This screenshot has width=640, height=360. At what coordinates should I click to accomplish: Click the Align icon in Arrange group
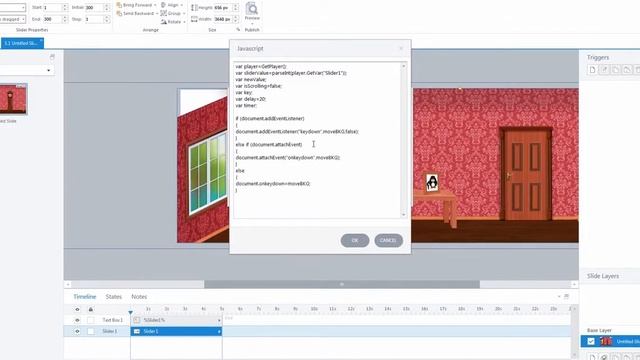click(163, 5)
